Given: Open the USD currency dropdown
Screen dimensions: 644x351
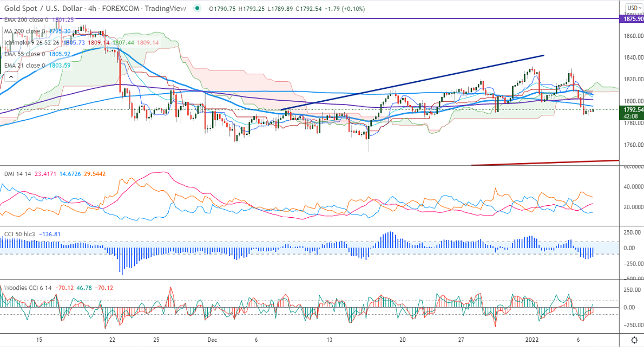Looking at the screenshot, I should [634, 8].
